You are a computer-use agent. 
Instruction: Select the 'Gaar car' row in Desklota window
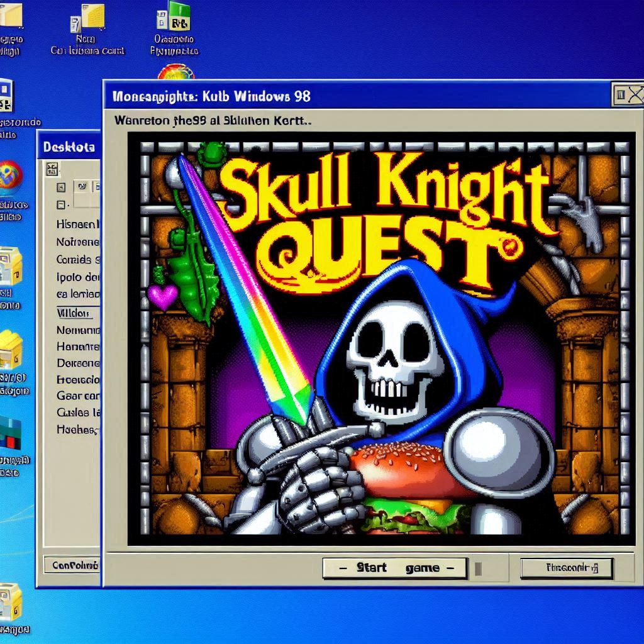77,396
